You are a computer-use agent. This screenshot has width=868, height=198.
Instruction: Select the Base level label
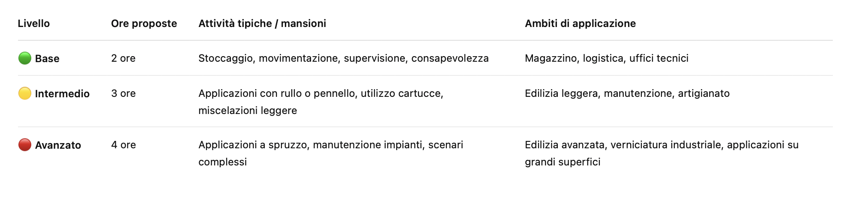point(47,59)
